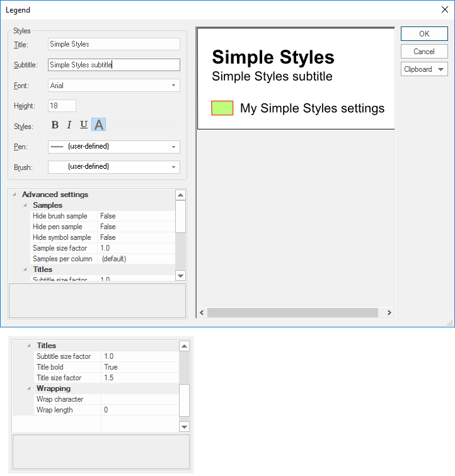Click 'My Simple Styles settings' legend entry
This screenshot has height=476, width=455.
tap(312, 108)
